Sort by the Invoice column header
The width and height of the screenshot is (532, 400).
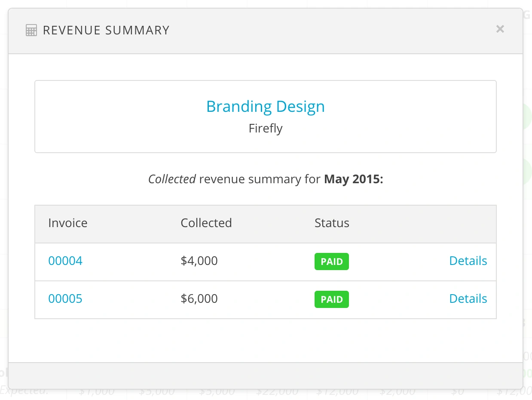click(x=67, y=223)
